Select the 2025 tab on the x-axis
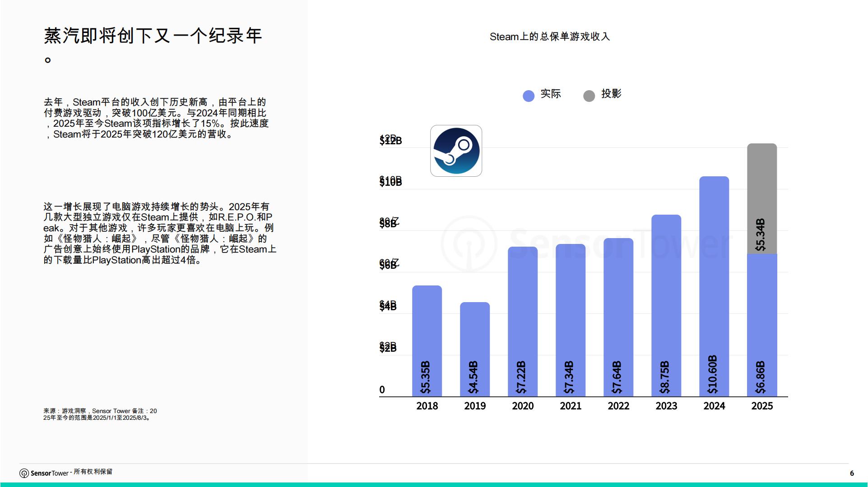 [x=761, y=406]
